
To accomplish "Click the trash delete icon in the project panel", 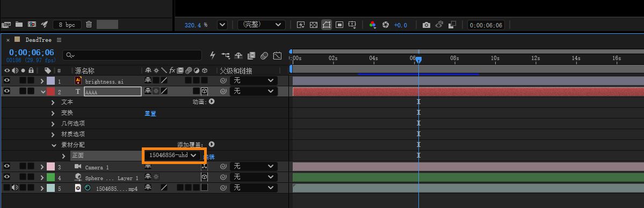I will [x=89, y=25].
